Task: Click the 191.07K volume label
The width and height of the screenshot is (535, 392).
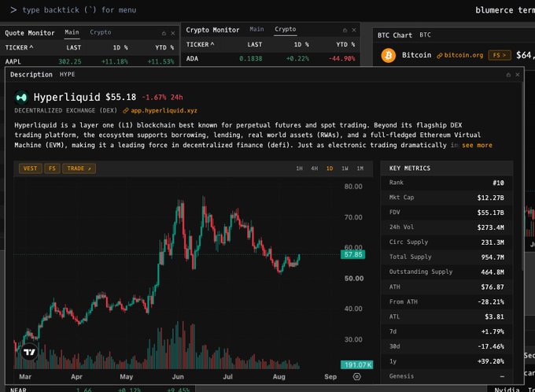Action: point(357,365)
